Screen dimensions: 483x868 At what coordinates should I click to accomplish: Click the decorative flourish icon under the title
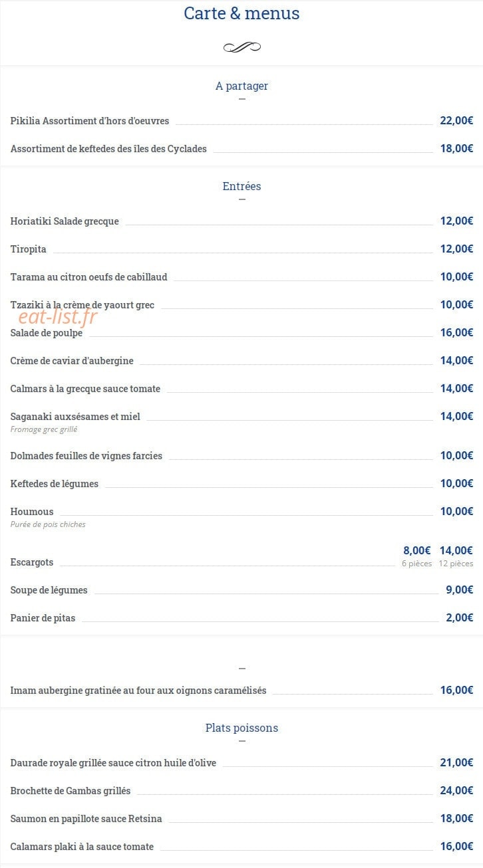point(241,47)
